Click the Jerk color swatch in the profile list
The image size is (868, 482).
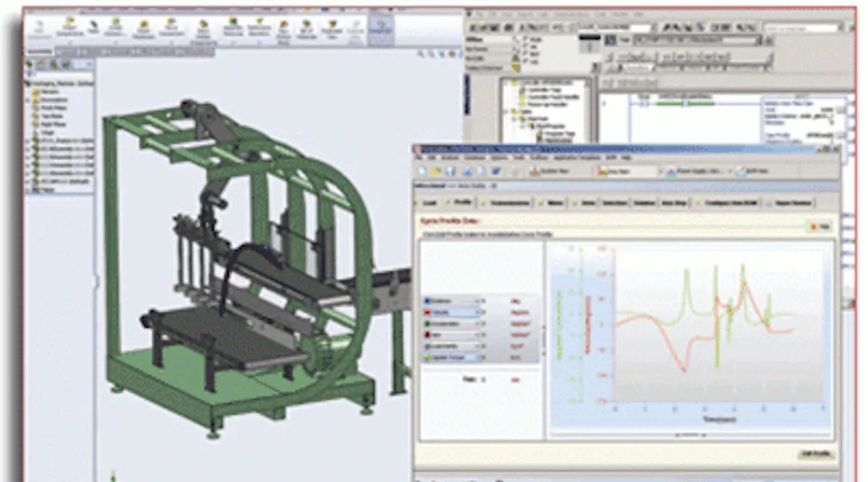coord(426,335)
